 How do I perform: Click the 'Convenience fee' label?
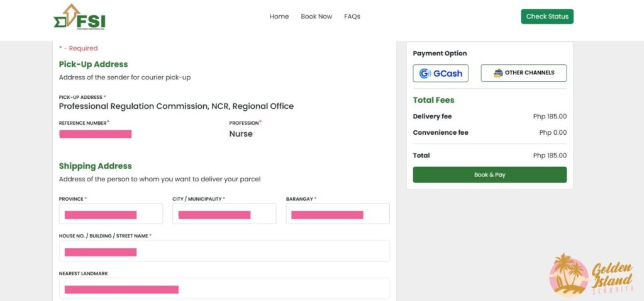click(x=440, y=132)
